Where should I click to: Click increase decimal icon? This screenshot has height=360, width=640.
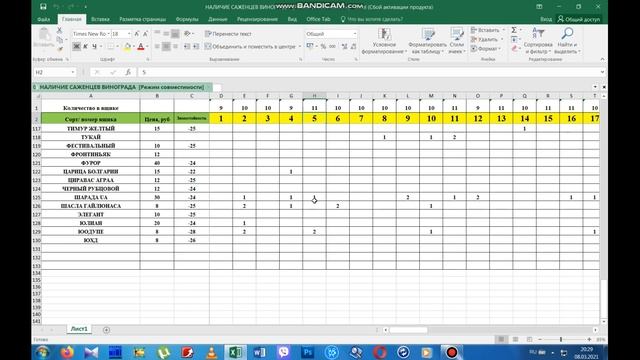pyautogui.click(x=344, y=47)
